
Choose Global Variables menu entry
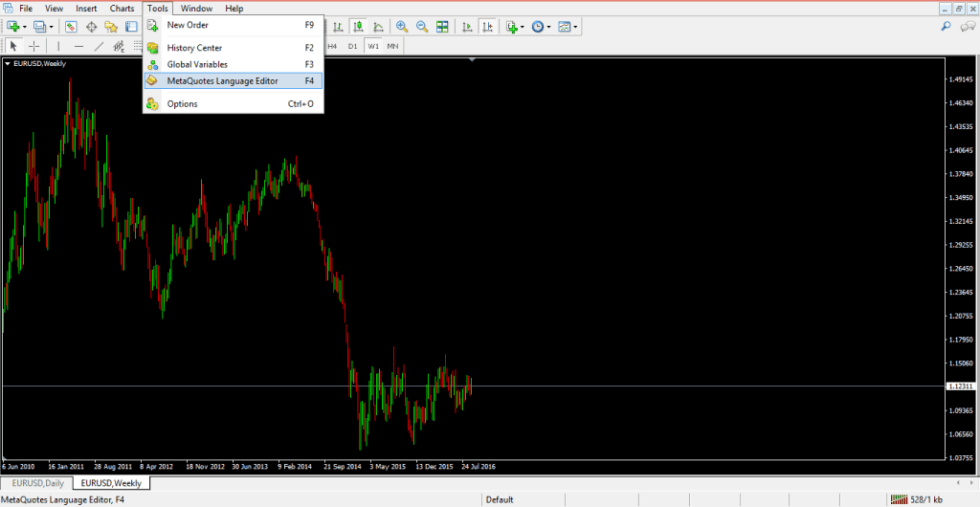coord(234,64)
